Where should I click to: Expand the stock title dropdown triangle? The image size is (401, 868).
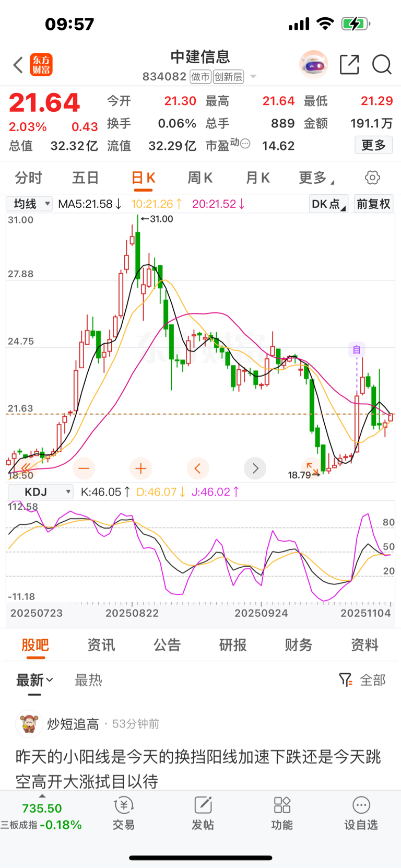(253, 77)
